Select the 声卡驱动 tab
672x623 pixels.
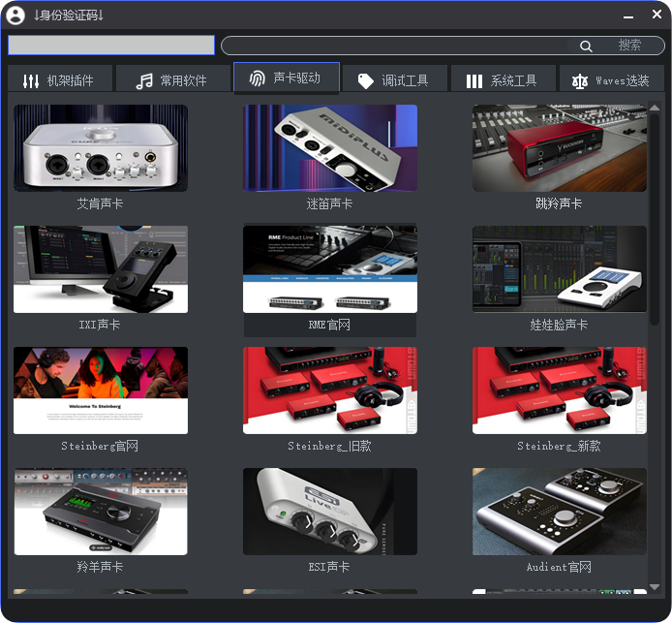[287, 78]
